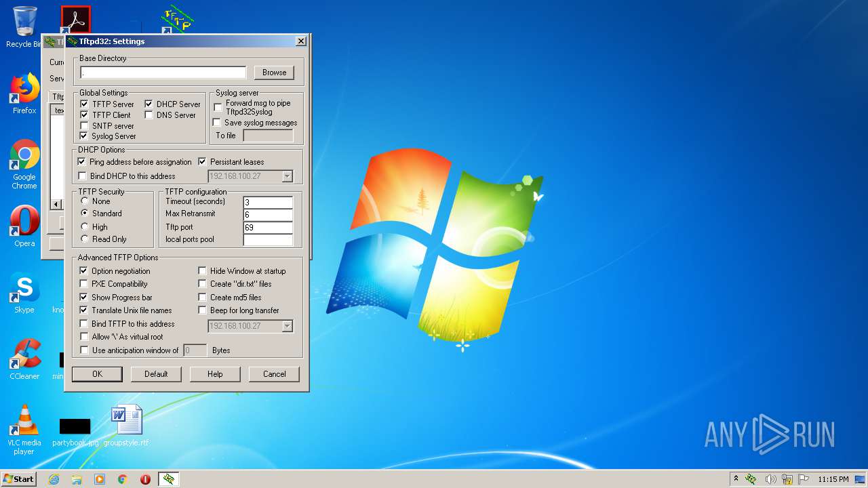Open the Adobe Reader desktop shortcut

click(x=75, y=20)
